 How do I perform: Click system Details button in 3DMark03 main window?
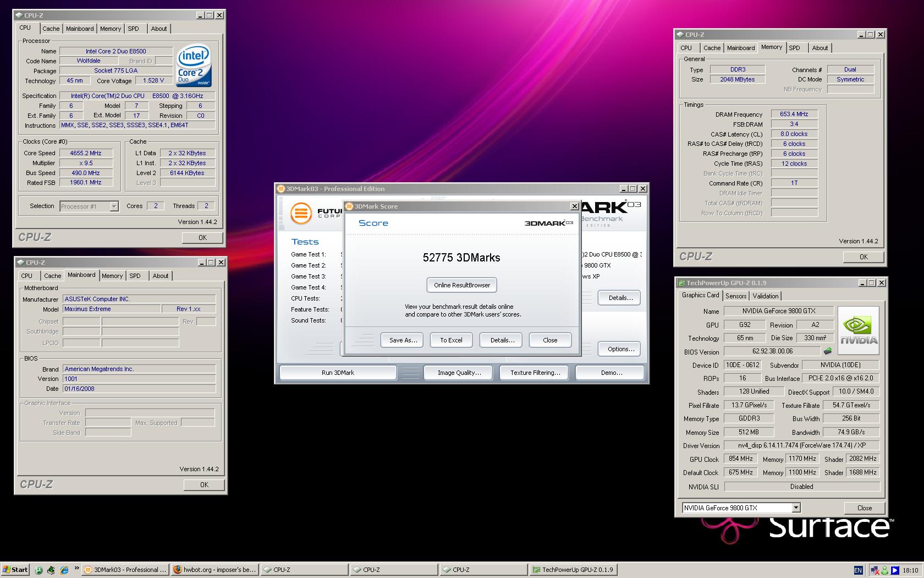pos(620,298)
